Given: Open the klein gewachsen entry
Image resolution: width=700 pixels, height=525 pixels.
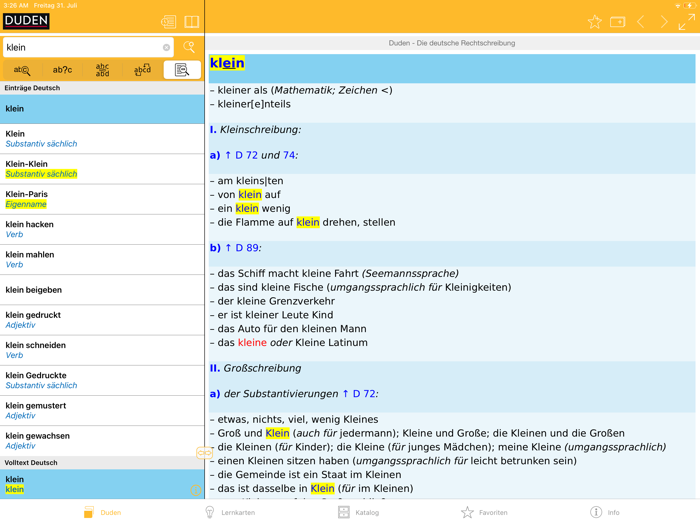Looking at the screenshot, I should tap(102, 441).
